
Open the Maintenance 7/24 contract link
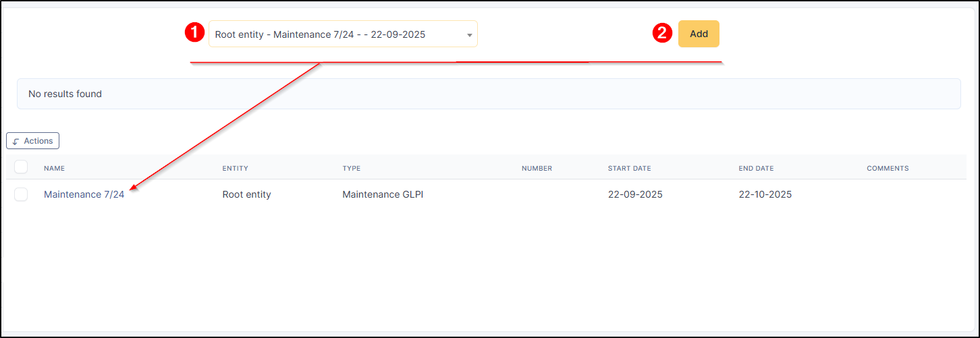click(x=84, y=194)
